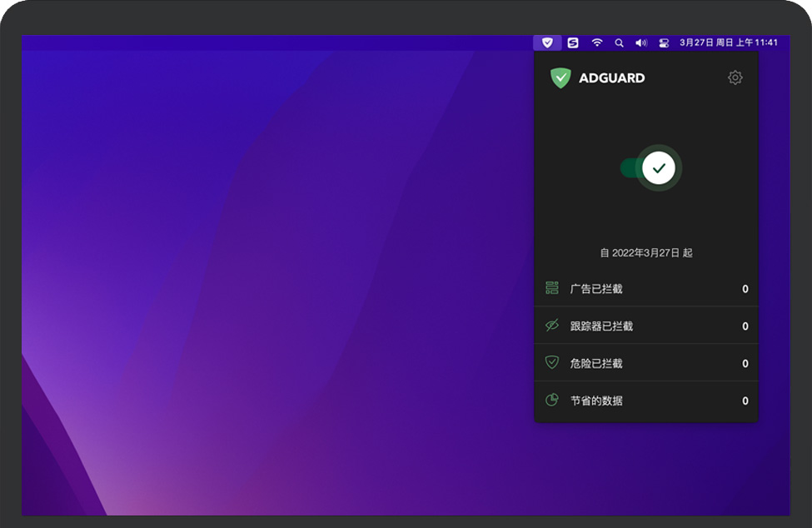Click the count 0 for 节省的数据
Image resolution: width=812 pixels, height=528 pixels.
(x=745, y=401)
